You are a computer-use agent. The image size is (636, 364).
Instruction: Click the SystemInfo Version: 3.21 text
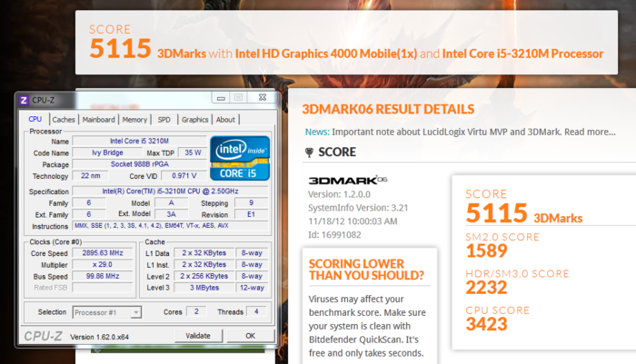pyautogui.click(x=358, y=208)
